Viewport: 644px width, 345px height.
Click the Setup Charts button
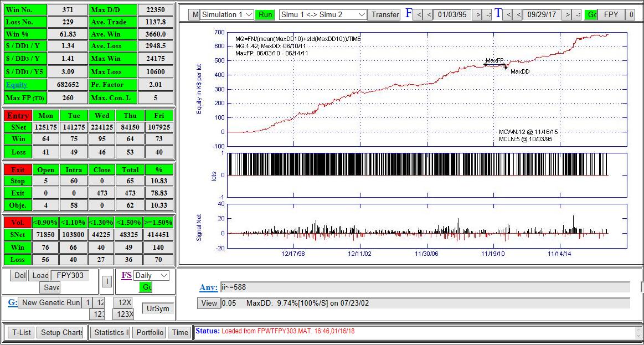tap(60, 333)
